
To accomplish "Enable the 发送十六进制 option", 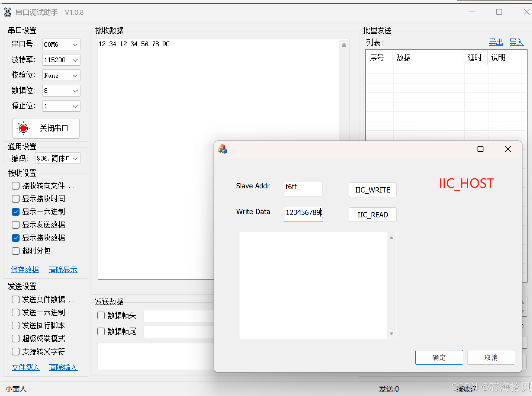I will tap(15, 312).
